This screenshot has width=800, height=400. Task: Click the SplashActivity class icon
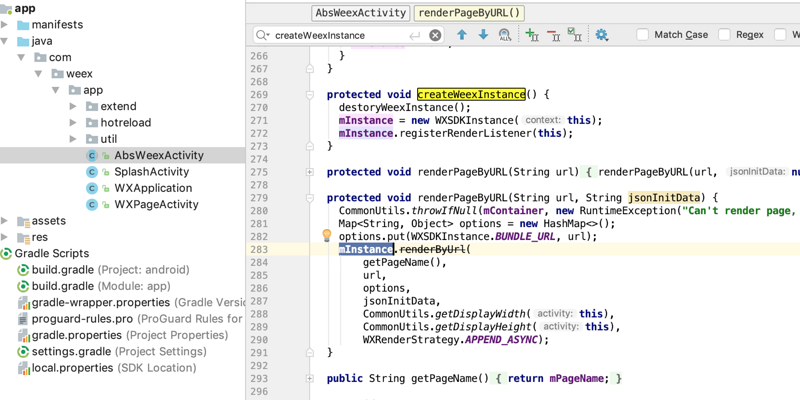coord(92,172)
